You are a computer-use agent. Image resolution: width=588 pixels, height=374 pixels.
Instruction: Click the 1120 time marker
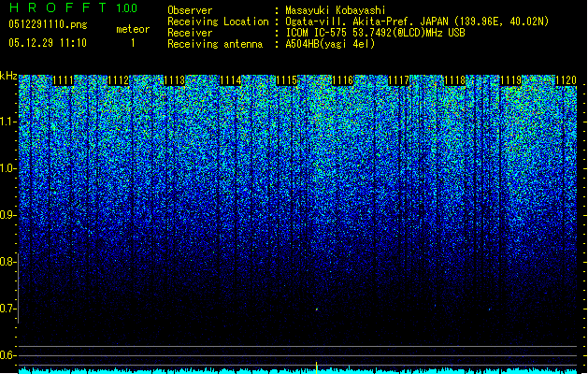point(566,80)
